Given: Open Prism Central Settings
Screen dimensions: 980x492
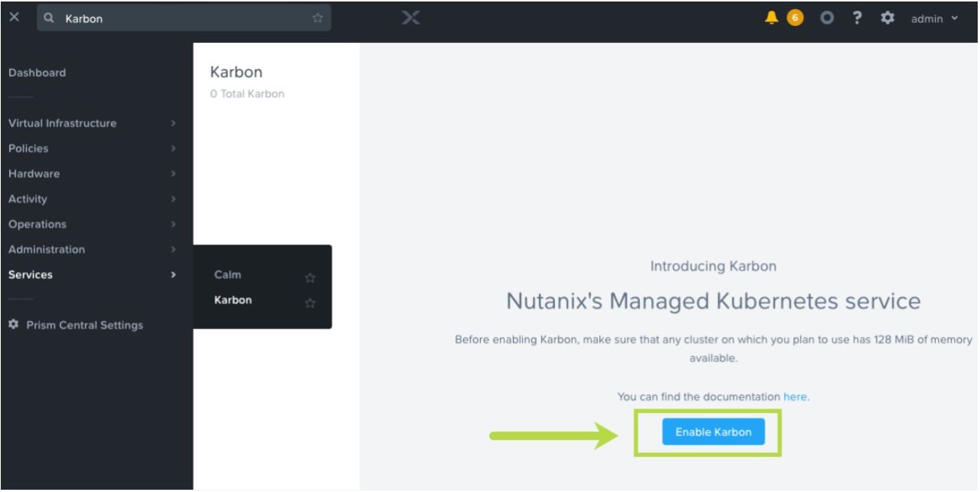Looking at the screenshot, I should pos(85,325).
